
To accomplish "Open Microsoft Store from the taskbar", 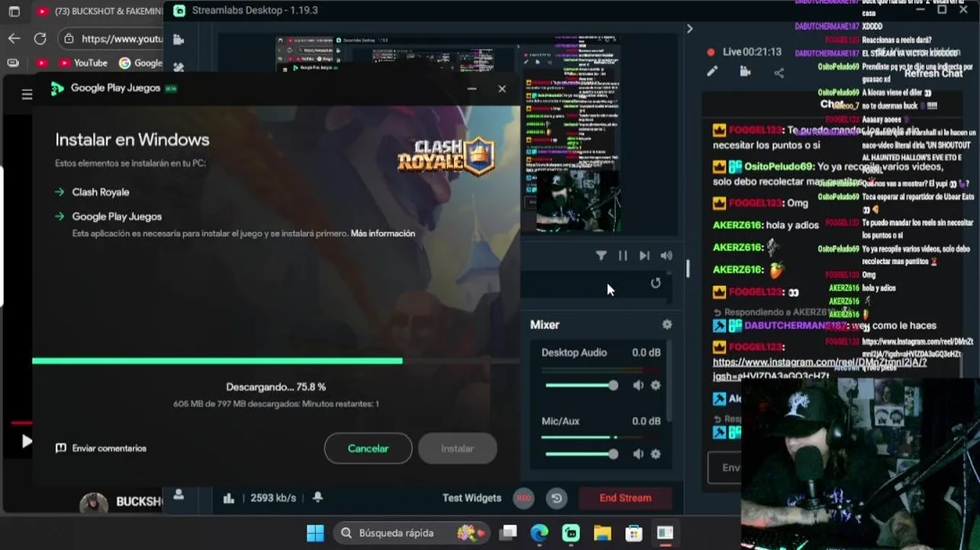I will [633, 532].
